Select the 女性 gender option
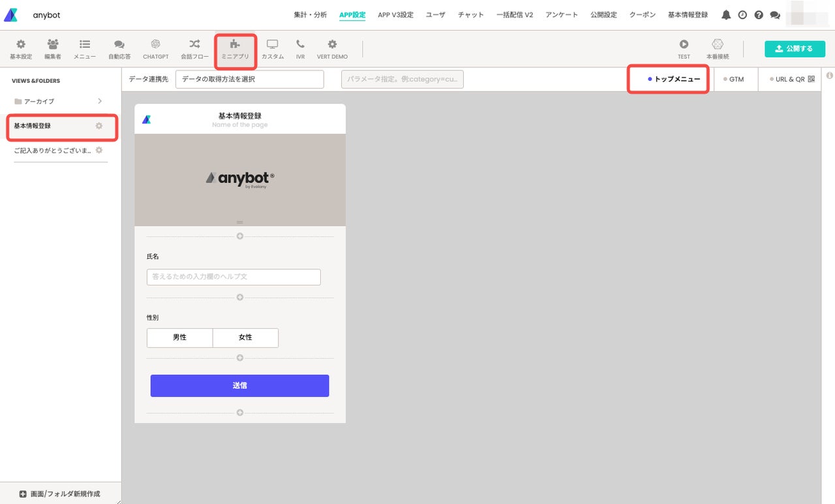835x504 pixels. click(245, 338)
